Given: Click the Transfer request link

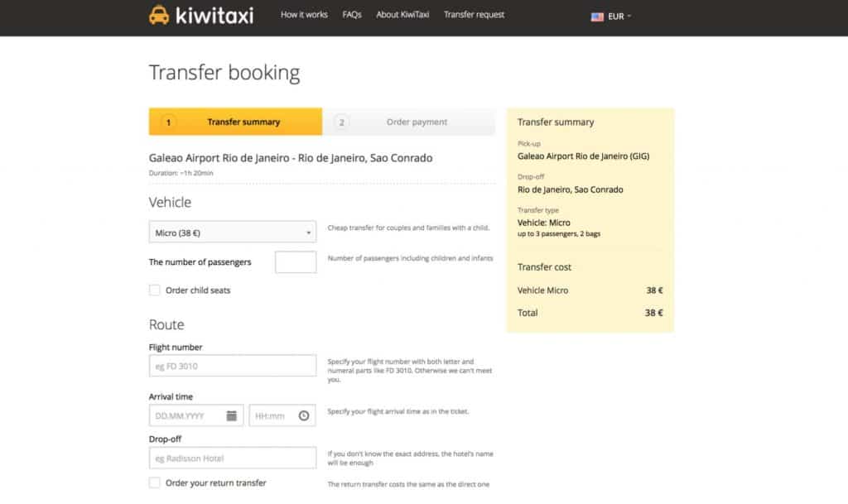Looking at the screenshot, I should [474, 15].
